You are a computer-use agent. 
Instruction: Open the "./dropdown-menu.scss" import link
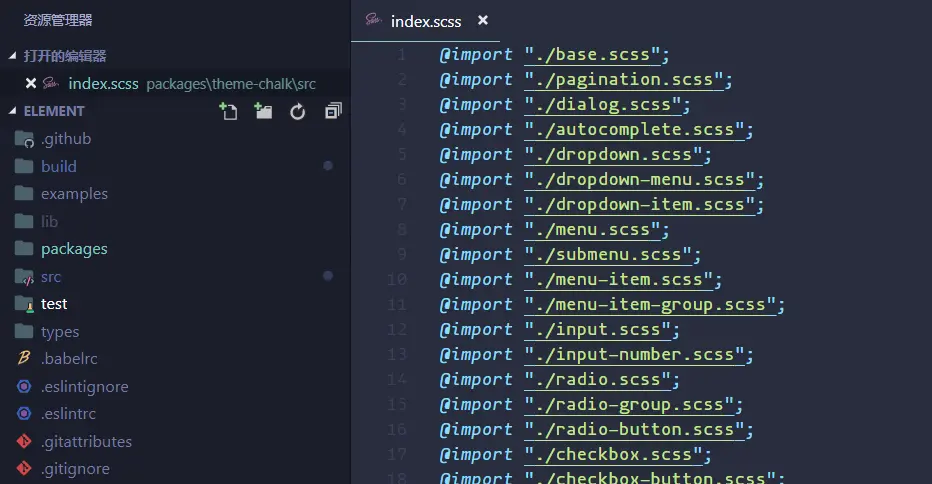[x=640, y=180]
